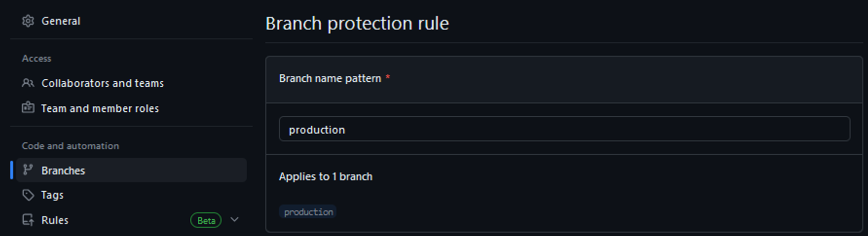Click the green Beta badge
The height and width of the screenshot is (236, 868).
pyautogui.click(x=206, y=220)
